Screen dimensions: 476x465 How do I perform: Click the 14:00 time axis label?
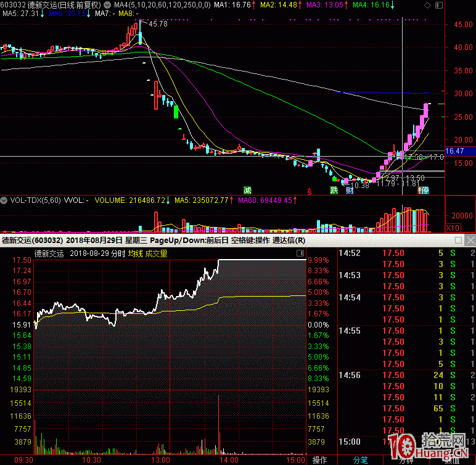(229, 460)
